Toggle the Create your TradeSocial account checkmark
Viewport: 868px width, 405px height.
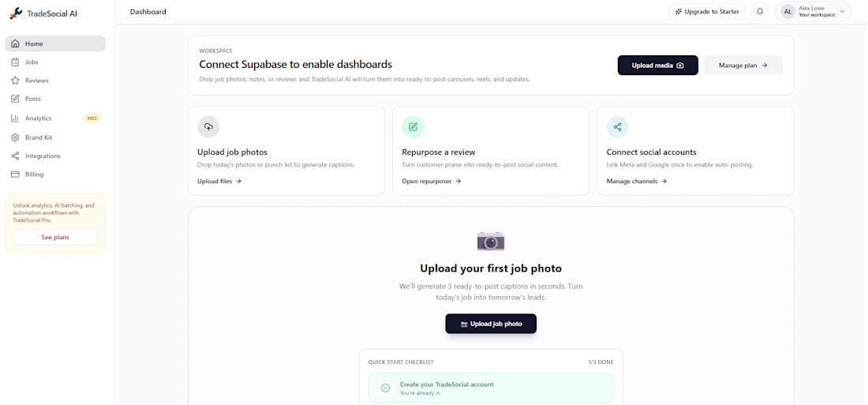(385, 388)
